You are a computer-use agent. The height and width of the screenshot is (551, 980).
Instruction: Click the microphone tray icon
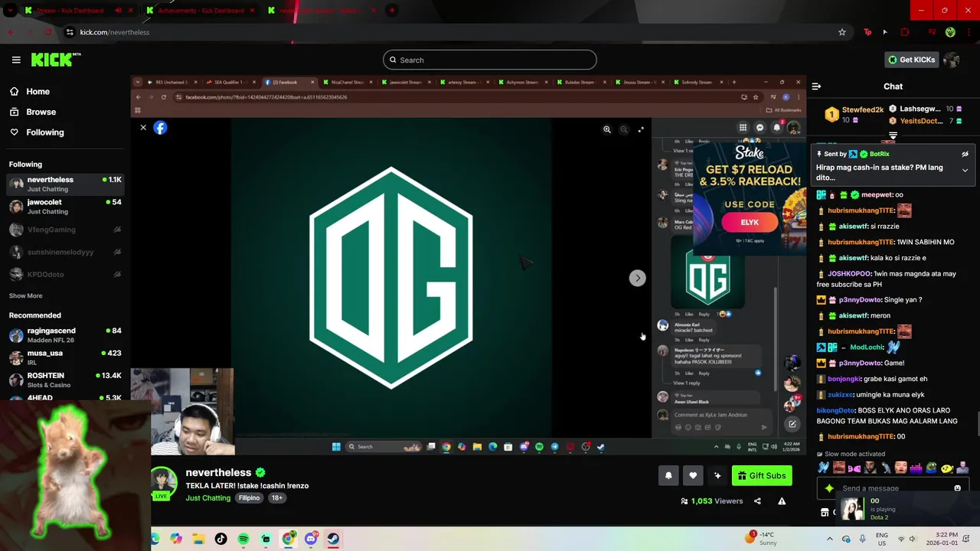(863, 539)
